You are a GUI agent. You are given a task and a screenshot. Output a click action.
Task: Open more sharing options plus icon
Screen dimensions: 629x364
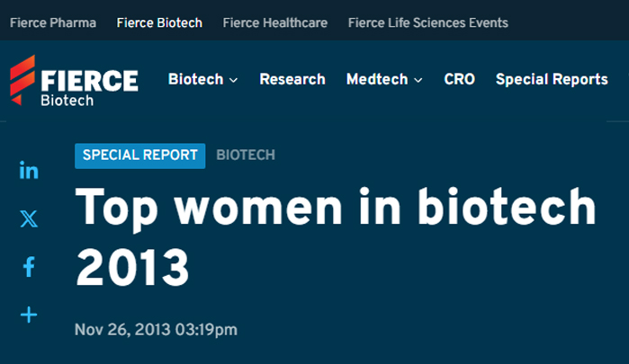(x=29, y=315)
